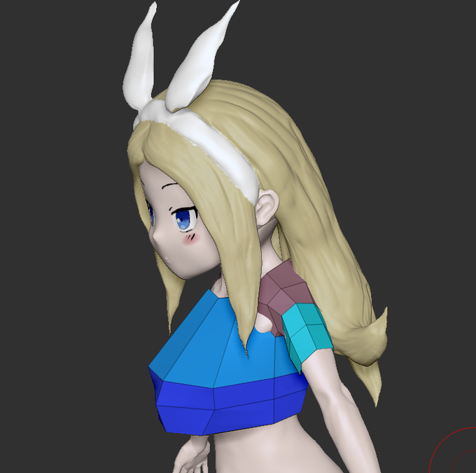This screenshot has height=473, width=476.
Task: Click the character's blue eye
Action: click(x=184, y=220)
